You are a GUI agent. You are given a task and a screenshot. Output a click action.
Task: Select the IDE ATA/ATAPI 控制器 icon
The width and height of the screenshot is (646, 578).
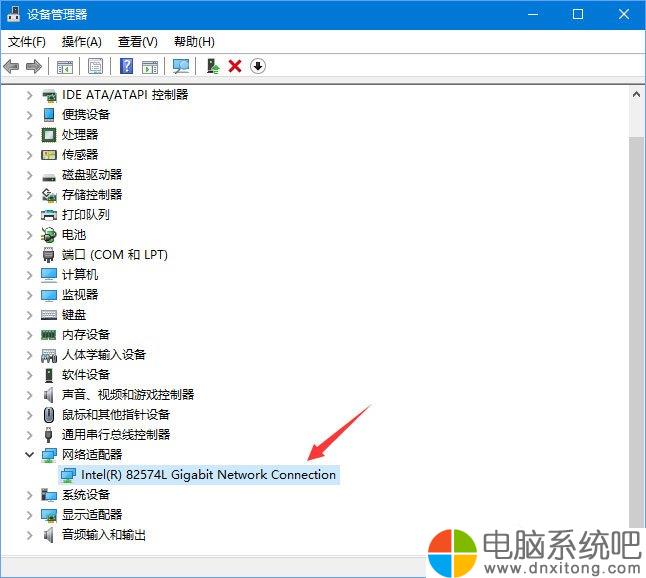[x=49, y=95]
